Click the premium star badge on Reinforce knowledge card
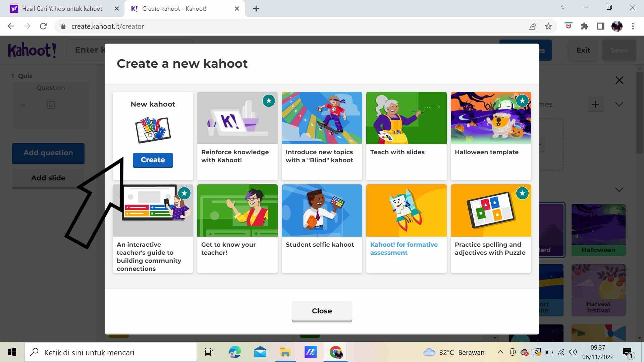 269,101
